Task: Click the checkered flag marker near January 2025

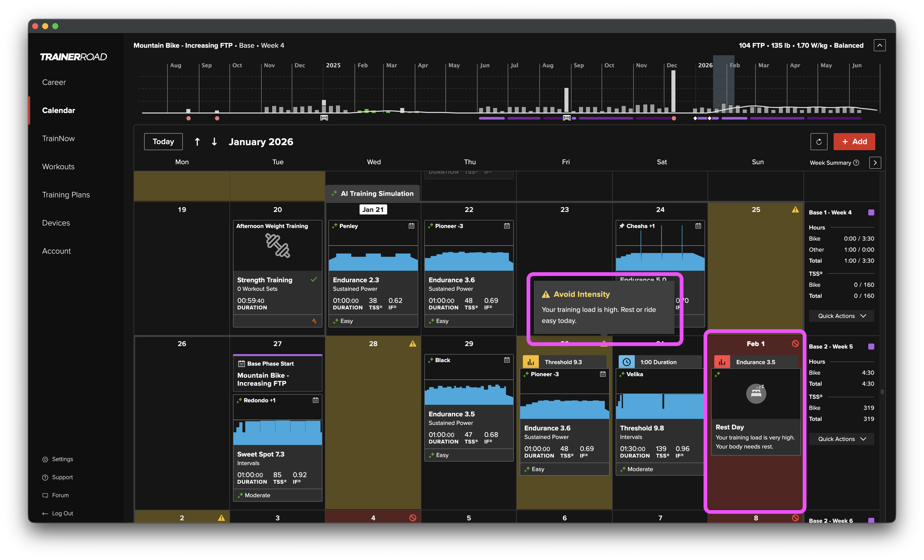Action: click(x=324, y=118)
